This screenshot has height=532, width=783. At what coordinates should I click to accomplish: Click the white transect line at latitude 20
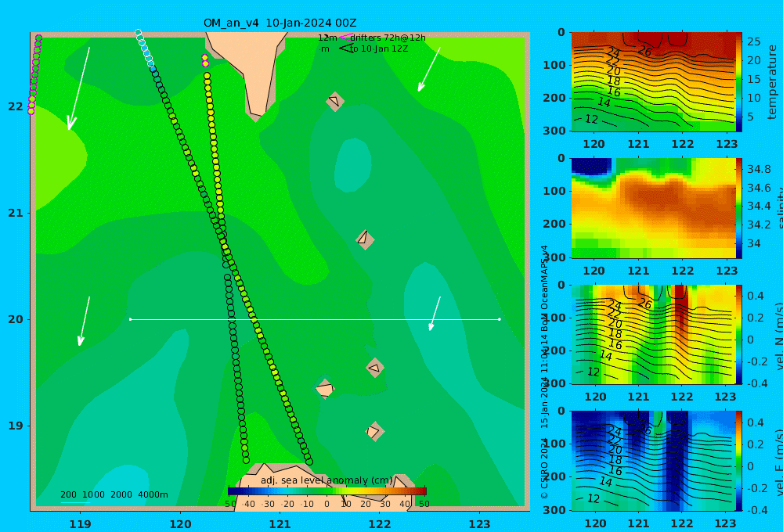(x=315, y=319)
